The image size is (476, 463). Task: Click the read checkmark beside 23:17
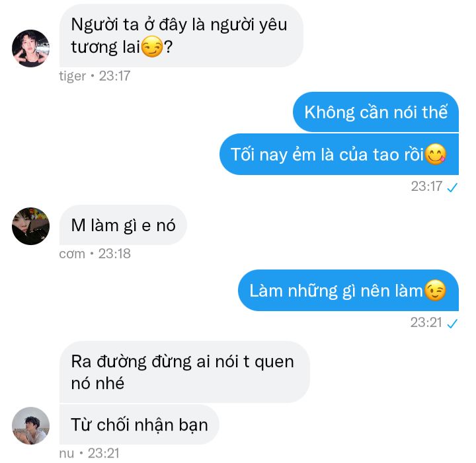pyautogui.click(x=452, y=188)
